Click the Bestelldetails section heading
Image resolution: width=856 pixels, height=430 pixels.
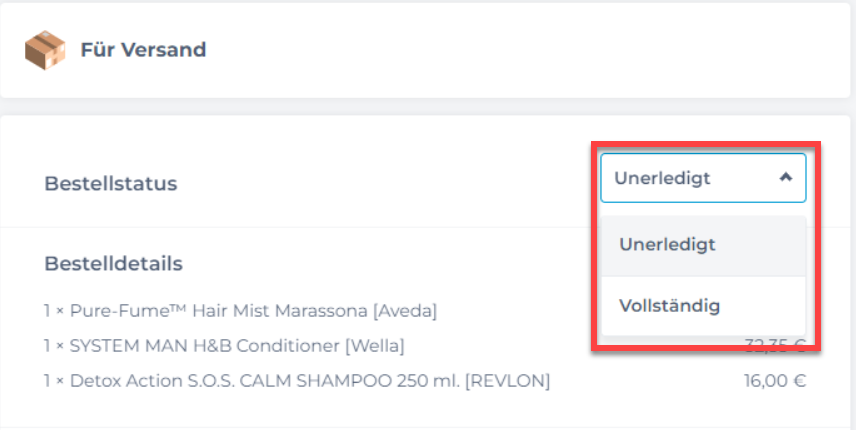click(114, 264)
